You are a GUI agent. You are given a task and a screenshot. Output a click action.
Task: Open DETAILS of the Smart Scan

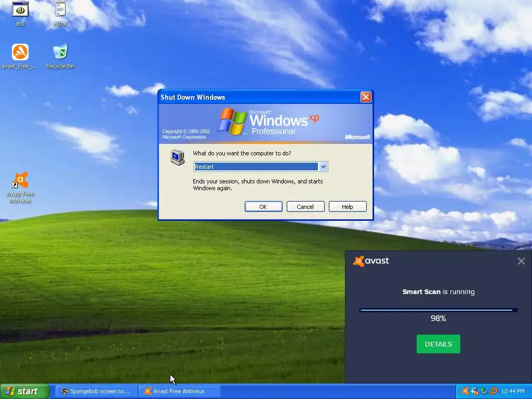pyautogui.click(x=438, y=344)
